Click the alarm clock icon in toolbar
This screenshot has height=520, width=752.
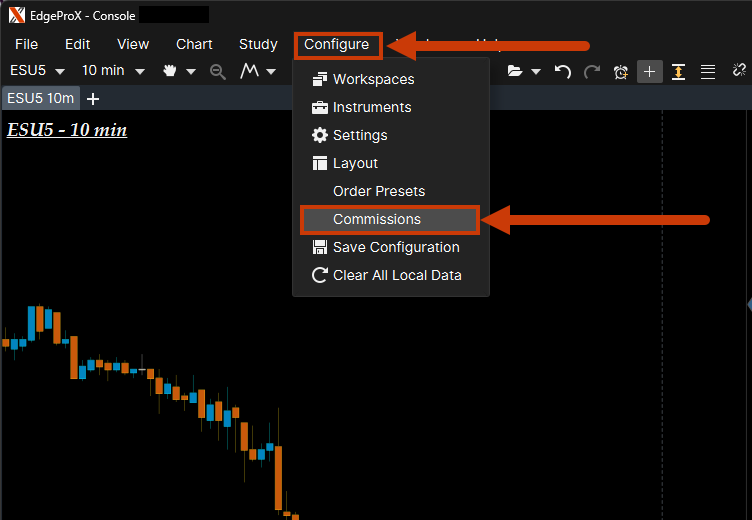point(621,71)
